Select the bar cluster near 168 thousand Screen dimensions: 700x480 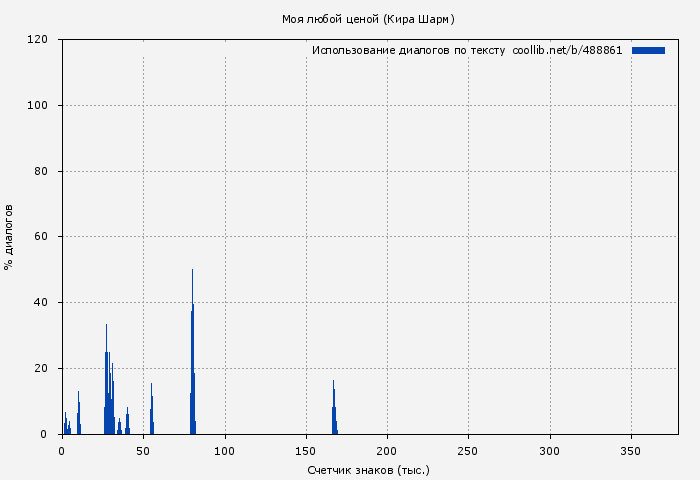(334, 410)
